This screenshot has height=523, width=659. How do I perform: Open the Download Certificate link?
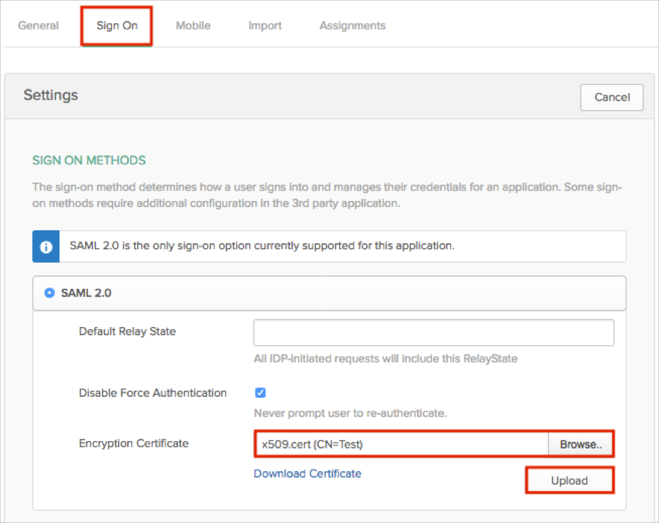tap(307, 473)
